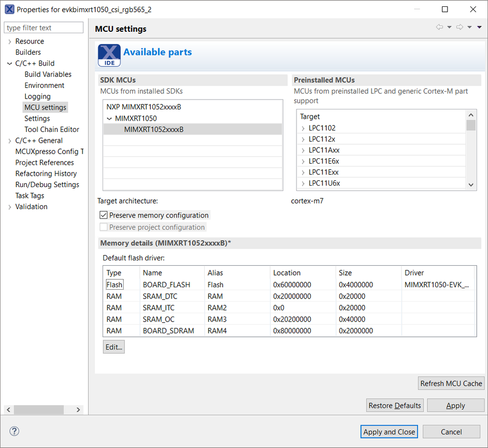Open Project References page
The image size is (488, 448).
click(44, 163)
